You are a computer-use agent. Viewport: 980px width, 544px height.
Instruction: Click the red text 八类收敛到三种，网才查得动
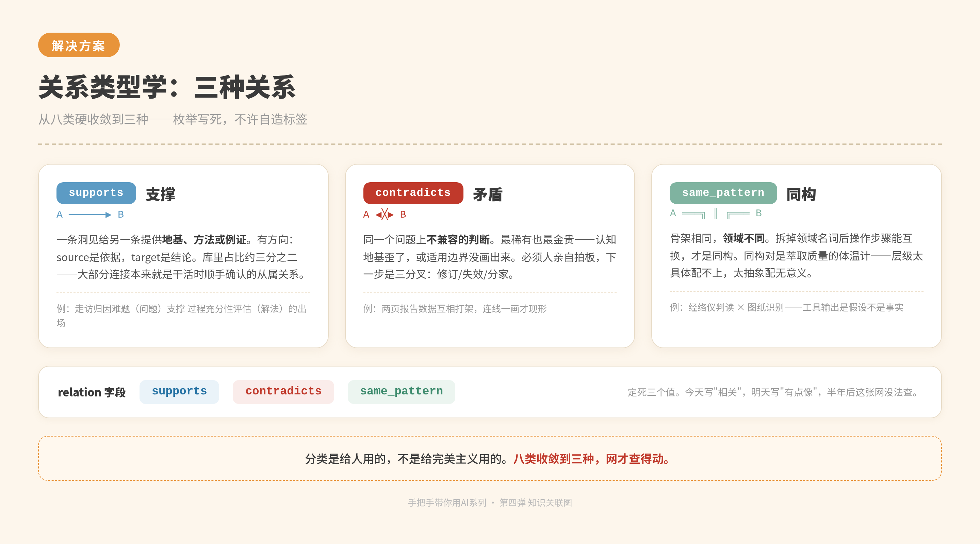(592, 459)
